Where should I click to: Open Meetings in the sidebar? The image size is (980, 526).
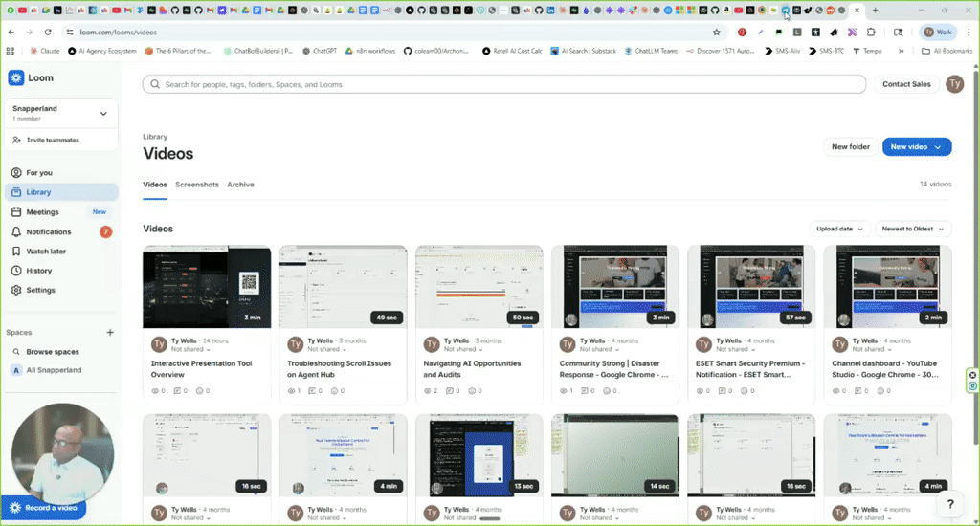[x=61, y=211]
